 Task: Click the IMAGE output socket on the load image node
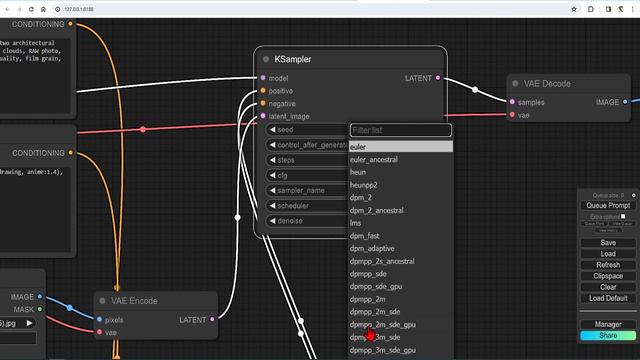click(x=40, y=296)
